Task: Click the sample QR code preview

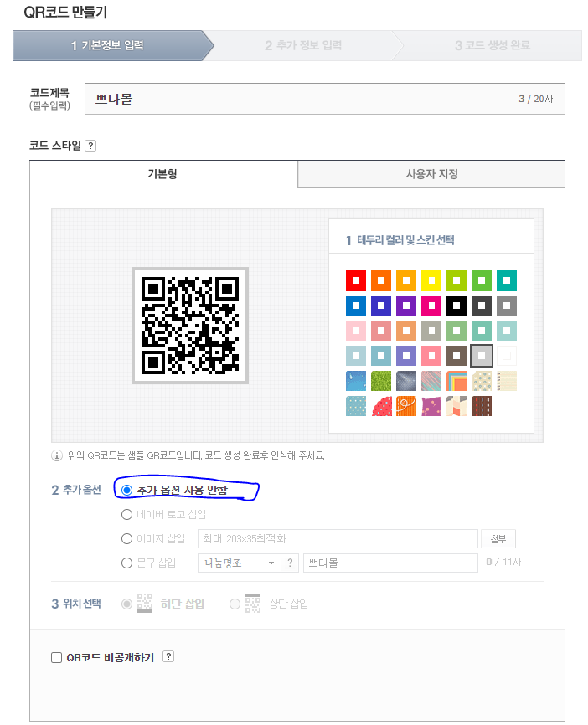Action: 190,326
